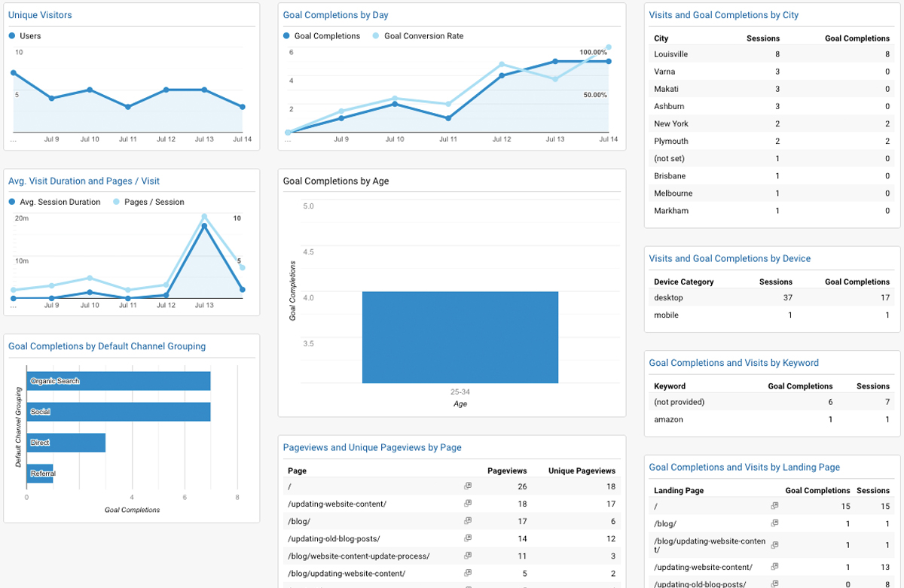Click the Goal Completions and Visits by Keyword title
904x588 pixels.
(x=733, y=363)
